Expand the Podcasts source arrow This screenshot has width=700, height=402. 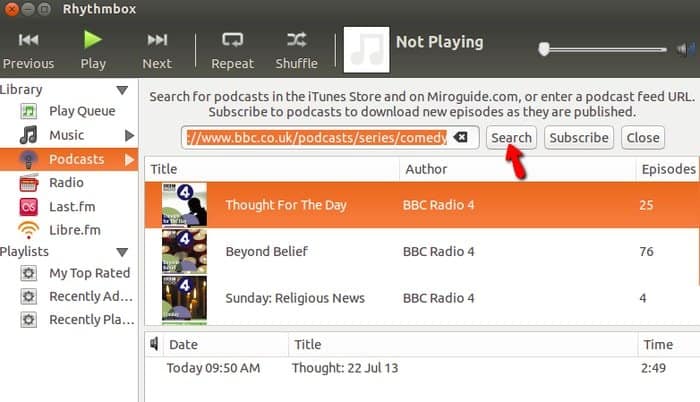(129, 159)
